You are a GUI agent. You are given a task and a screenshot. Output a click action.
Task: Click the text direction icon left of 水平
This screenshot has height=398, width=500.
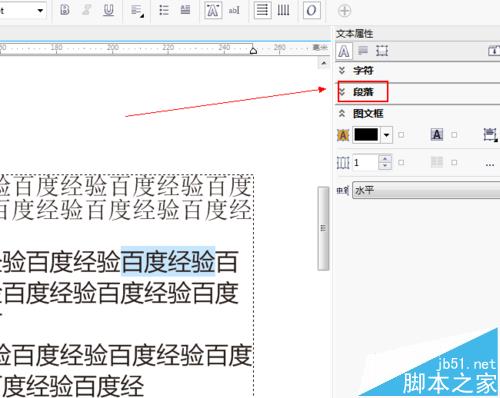(343, 190)
